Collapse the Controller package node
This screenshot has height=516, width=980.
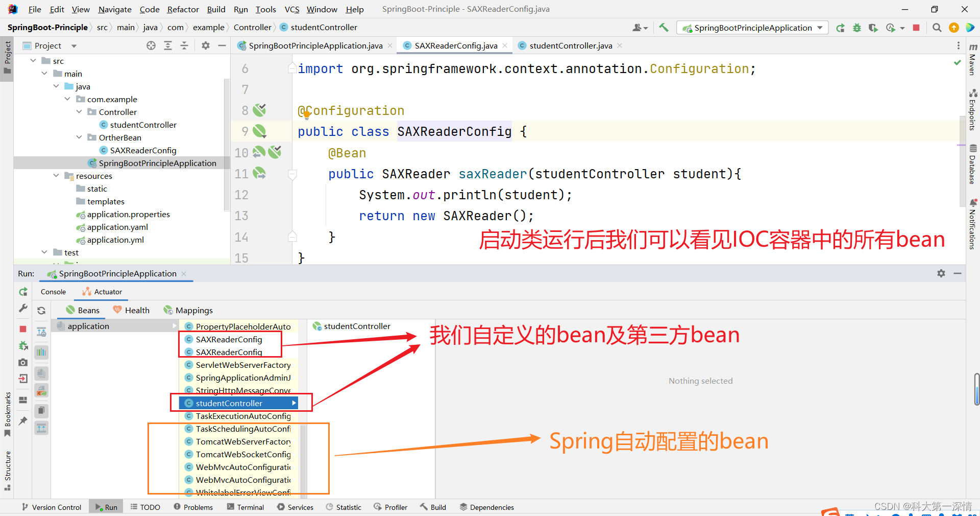79,112
